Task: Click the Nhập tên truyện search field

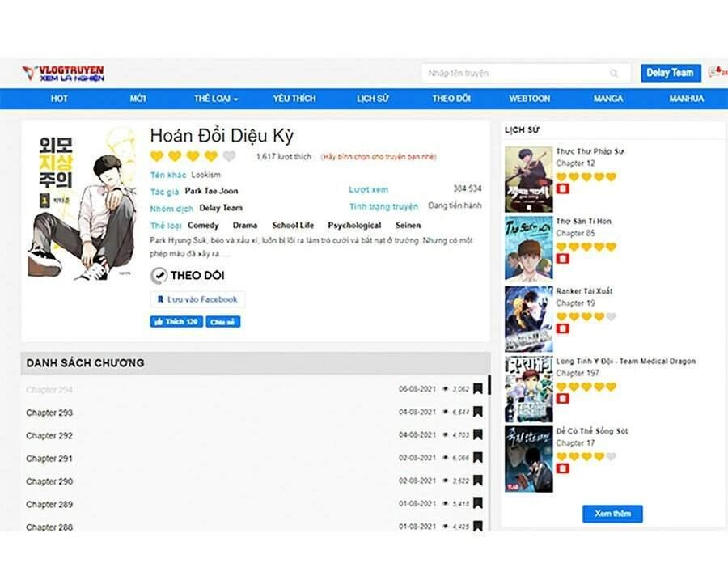Action: (x=516, y=74)
